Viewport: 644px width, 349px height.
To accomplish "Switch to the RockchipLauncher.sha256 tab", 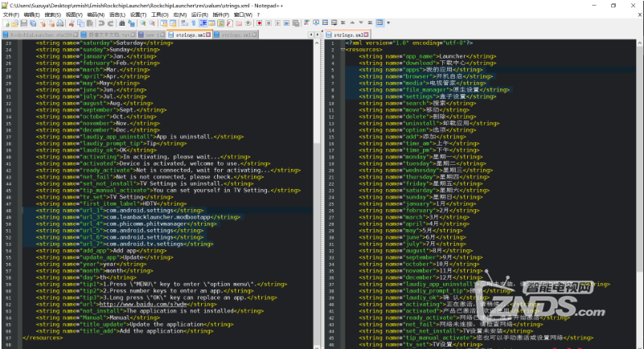I will pos(40,35).
